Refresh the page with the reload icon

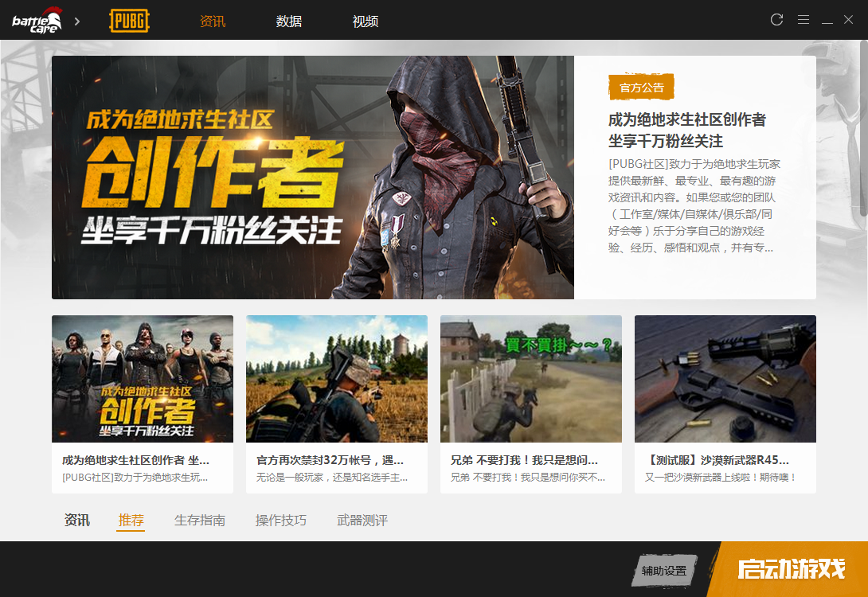pyautogui.click(x=776, y=20)
